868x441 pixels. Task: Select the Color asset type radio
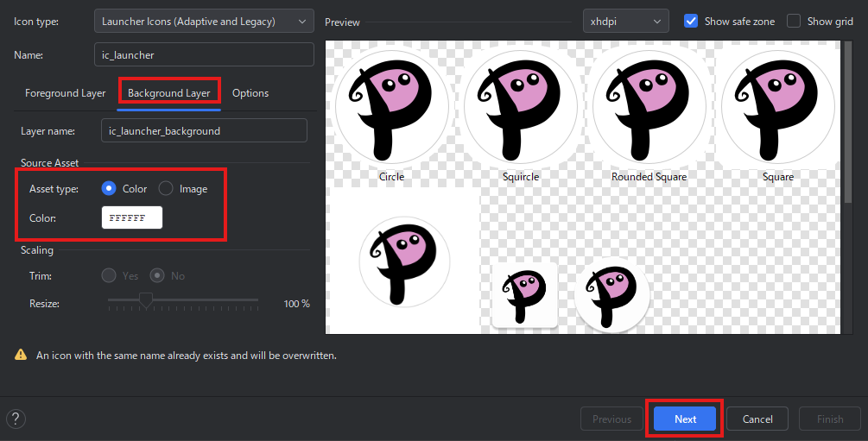click(x=109, y=189)
